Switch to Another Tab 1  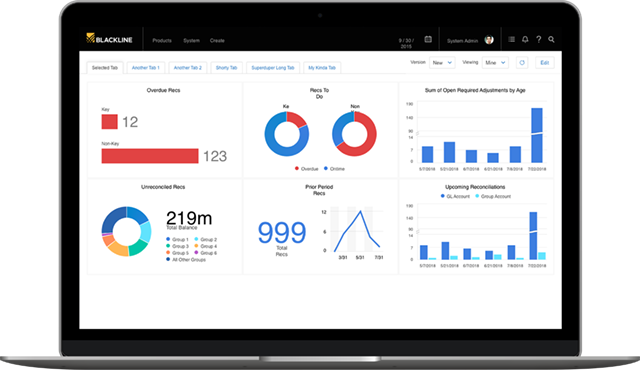pyautogui.click(x=146, y=68)
